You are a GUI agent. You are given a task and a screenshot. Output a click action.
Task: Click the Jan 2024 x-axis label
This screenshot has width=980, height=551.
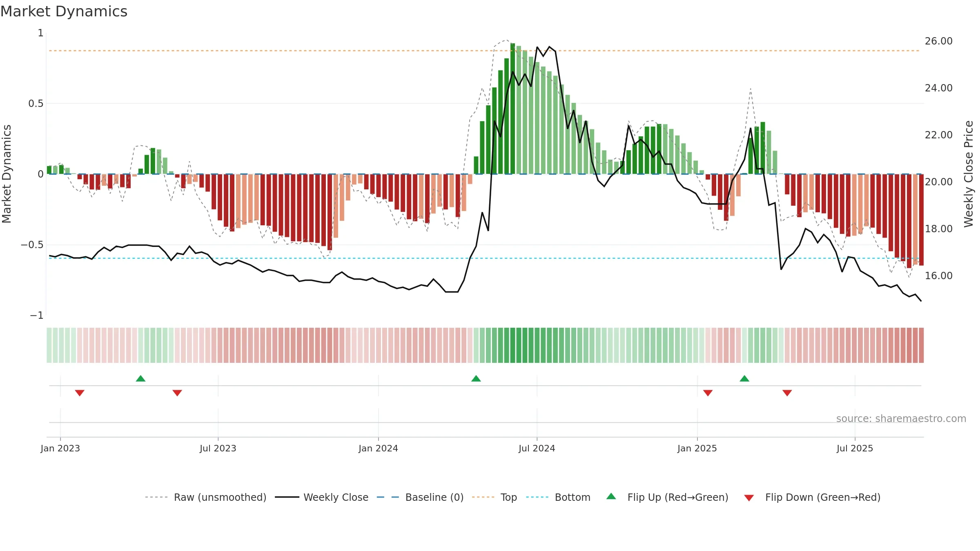tap(378, 448)
